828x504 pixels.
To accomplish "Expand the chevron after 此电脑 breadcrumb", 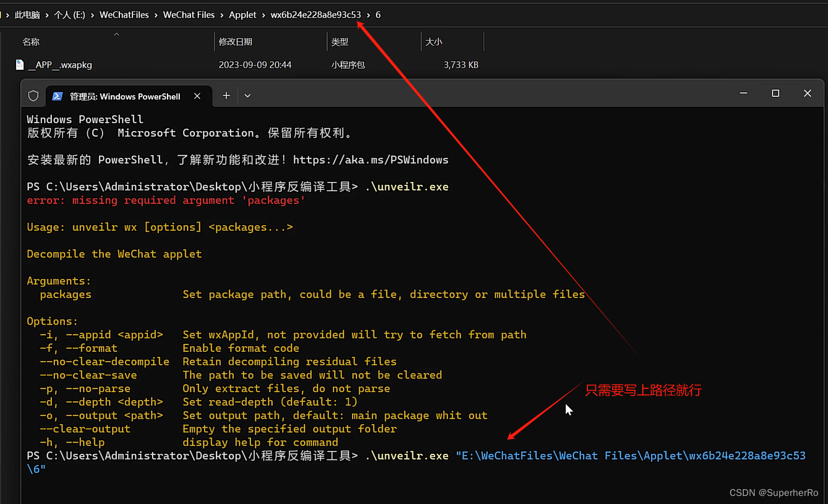I will [48, 15].
